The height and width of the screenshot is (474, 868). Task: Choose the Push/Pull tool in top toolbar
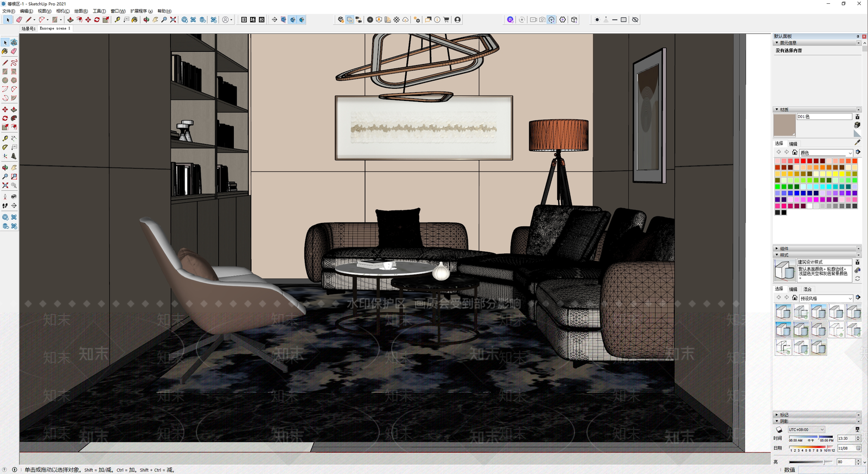tap(71, 20)
